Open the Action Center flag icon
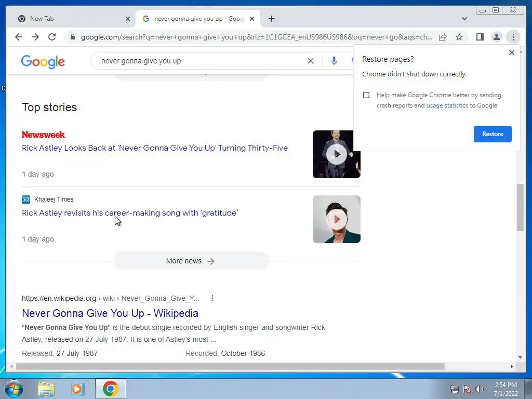 point(467,389)
